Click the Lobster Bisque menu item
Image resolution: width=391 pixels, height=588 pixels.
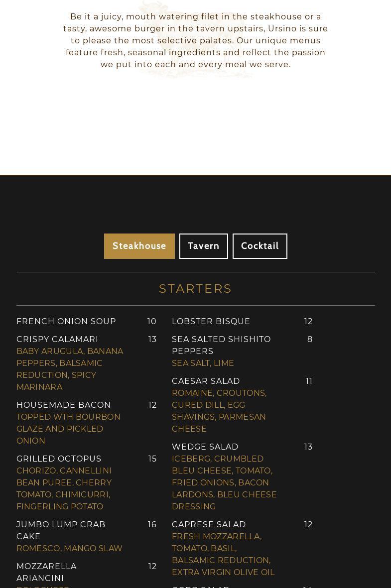tap(211, 322)
